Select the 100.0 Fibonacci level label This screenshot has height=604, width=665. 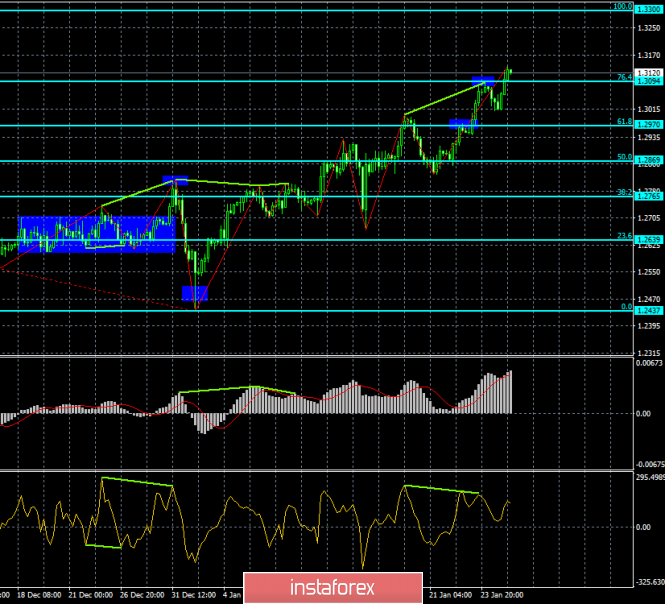[x=623, y=6]
